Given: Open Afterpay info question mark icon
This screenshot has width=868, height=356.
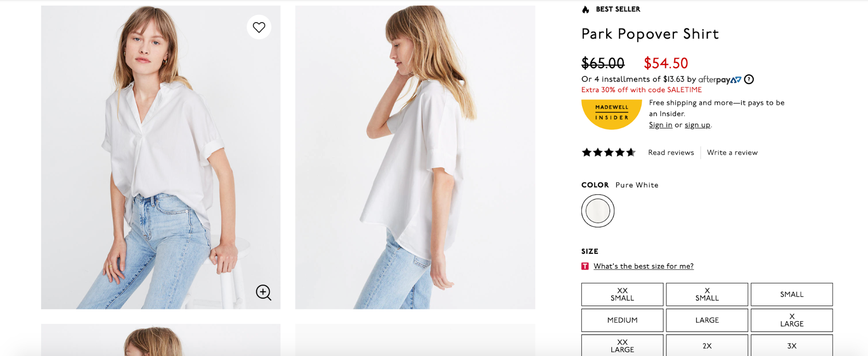Looking at the screenshot, I should (749, 79).
